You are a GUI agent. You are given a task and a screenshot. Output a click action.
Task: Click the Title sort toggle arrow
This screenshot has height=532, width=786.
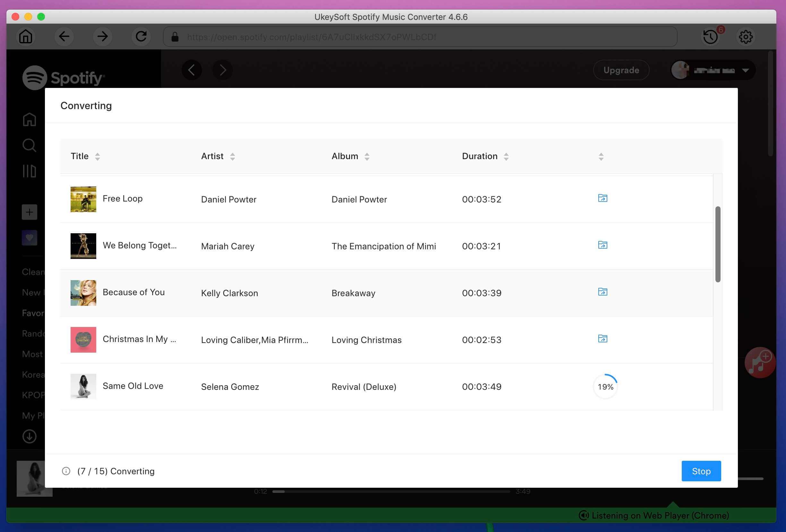coord(97,156)
